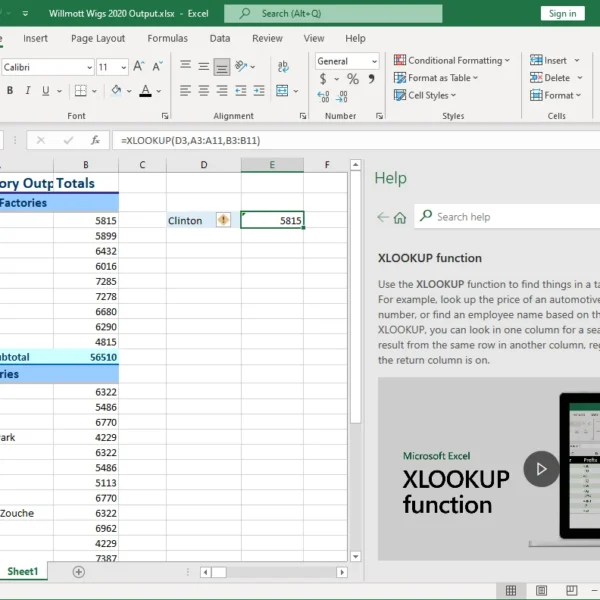Viewport: 600px width, 600px height.
Task: Open the Insert tab
Action: coord(35,38)
